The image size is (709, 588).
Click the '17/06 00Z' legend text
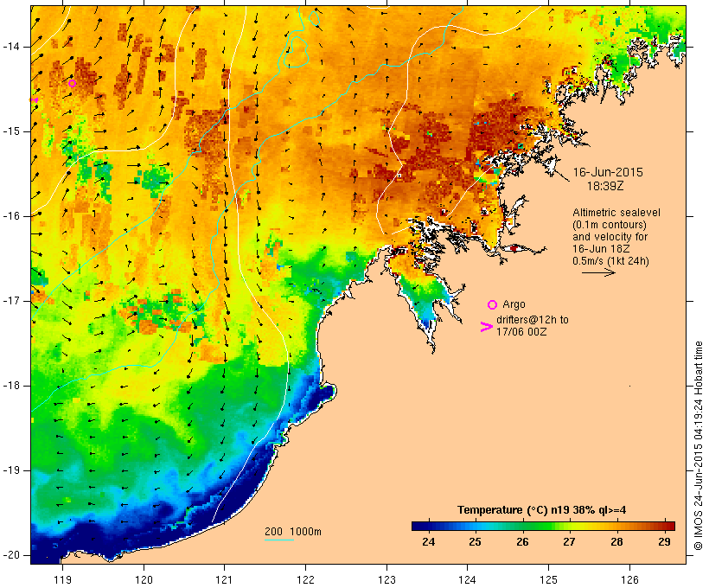pyautogui.click(x=521, y=332)
